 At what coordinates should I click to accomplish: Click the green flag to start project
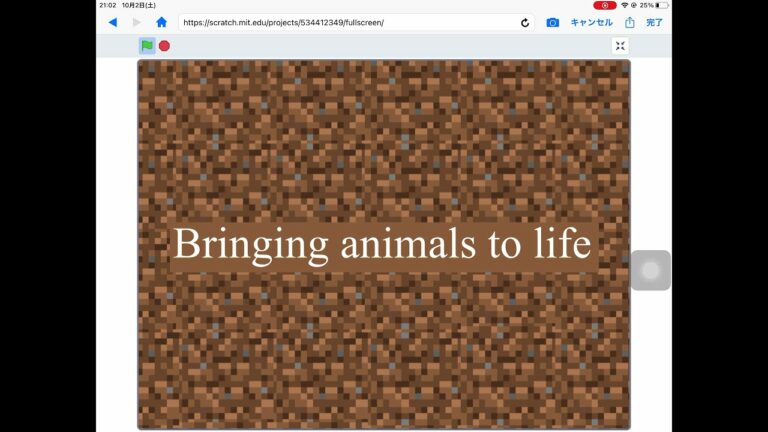pyautogui.click(x=147, y=46)
